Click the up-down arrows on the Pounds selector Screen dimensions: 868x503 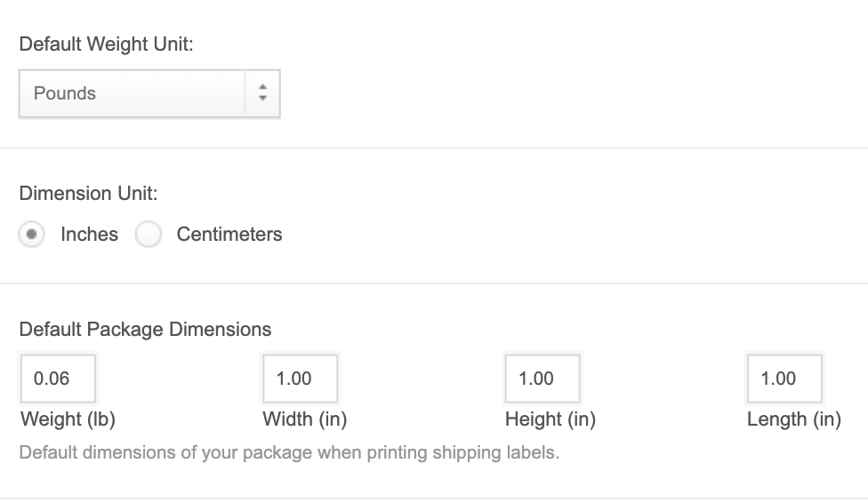[262, 93]
